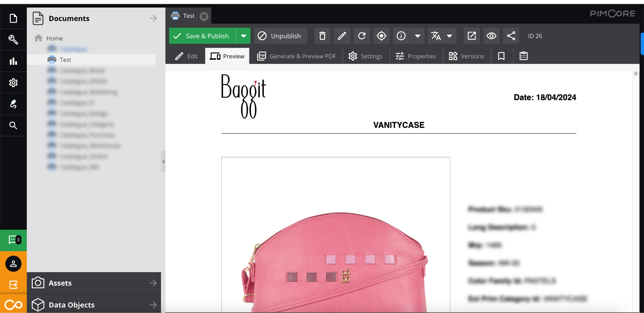Click the Unpublish button
The height and width of the screenshot is (313, 644).
[280, 36]
